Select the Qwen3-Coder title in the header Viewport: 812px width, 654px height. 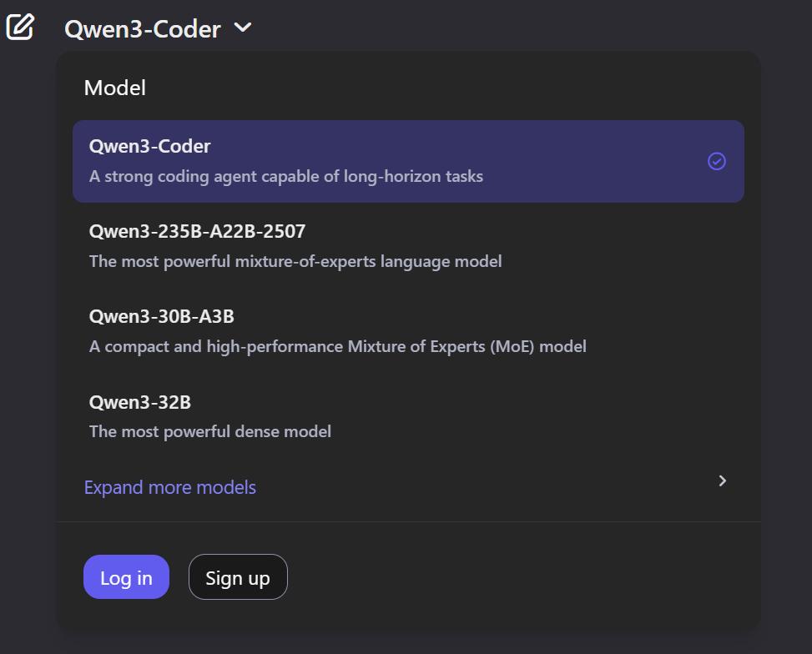141,28
